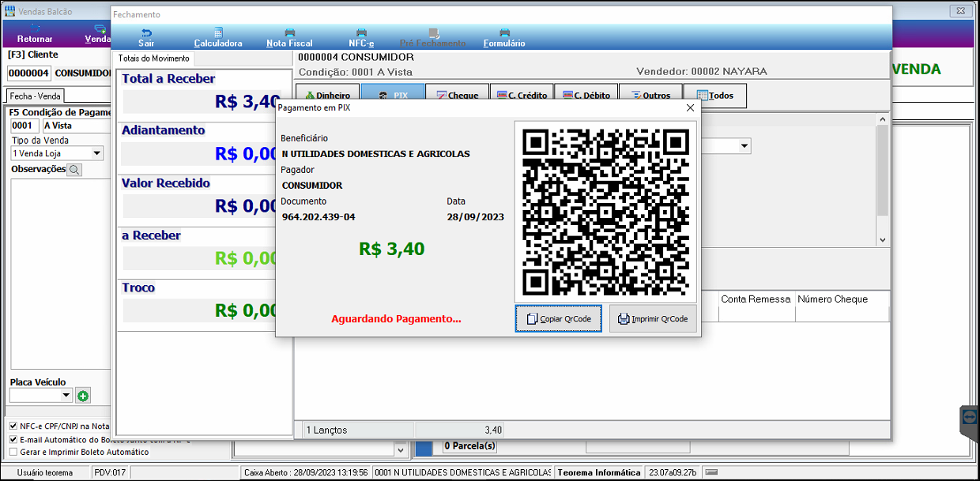Enable Gerar e Imprimir Boleto Automático
Image resolution: width=980 pixels, height=481 pixels.
[13, 452]
